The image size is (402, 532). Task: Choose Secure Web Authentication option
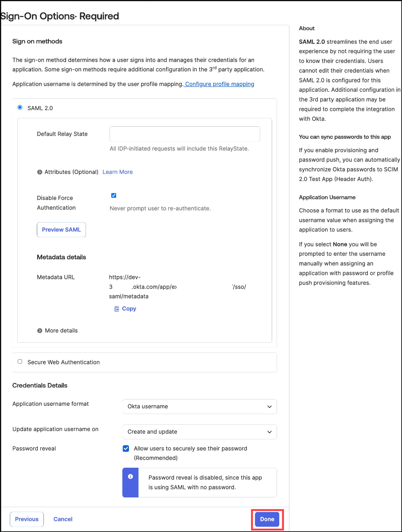20,362
